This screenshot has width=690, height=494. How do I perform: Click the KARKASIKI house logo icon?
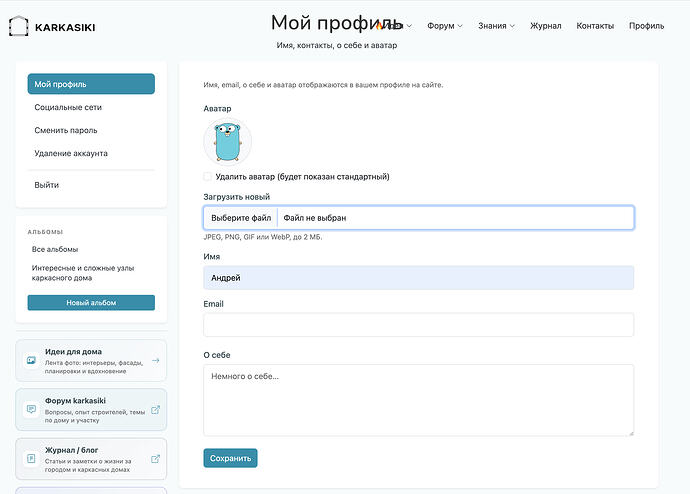coord(18,26)
